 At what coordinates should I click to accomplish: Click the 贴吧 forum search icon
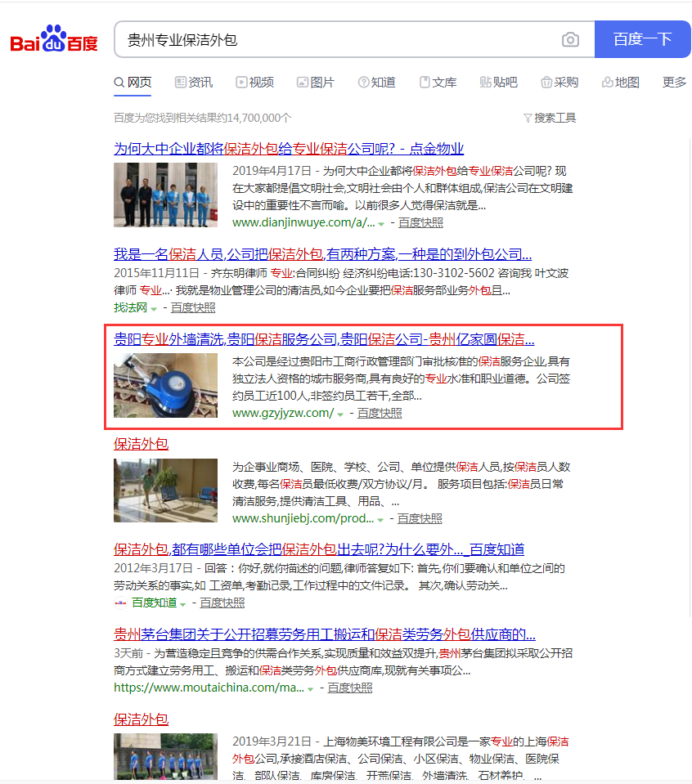(485, 82)
